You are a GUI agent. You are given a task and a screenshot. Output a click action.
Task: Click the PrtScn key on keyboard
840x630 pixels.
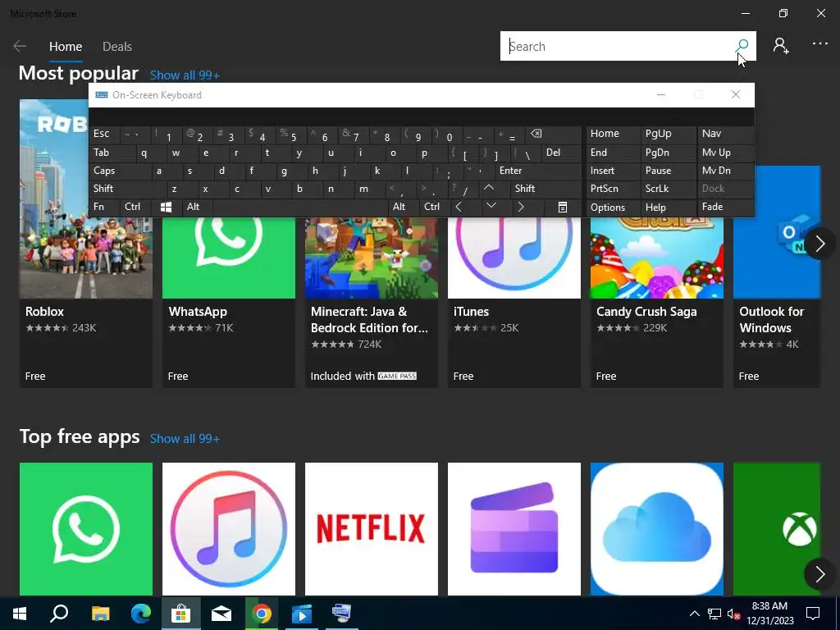[613, 189]
